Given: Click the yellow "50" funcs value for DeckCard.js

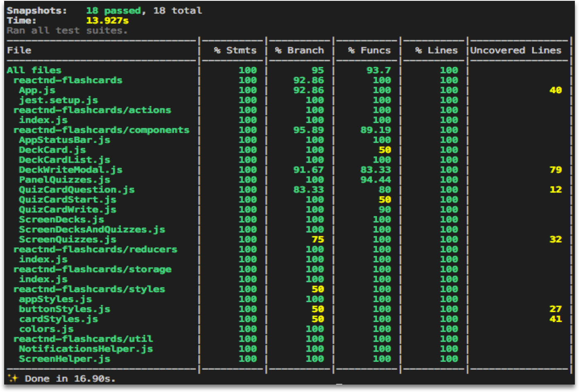Looking at the screenshot, I should (385, 150).
